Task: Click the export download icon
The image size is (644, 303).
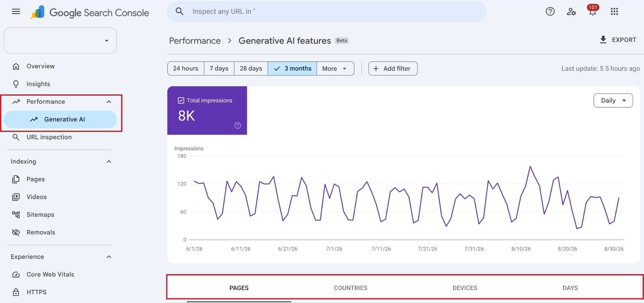Action: point(603,40)
